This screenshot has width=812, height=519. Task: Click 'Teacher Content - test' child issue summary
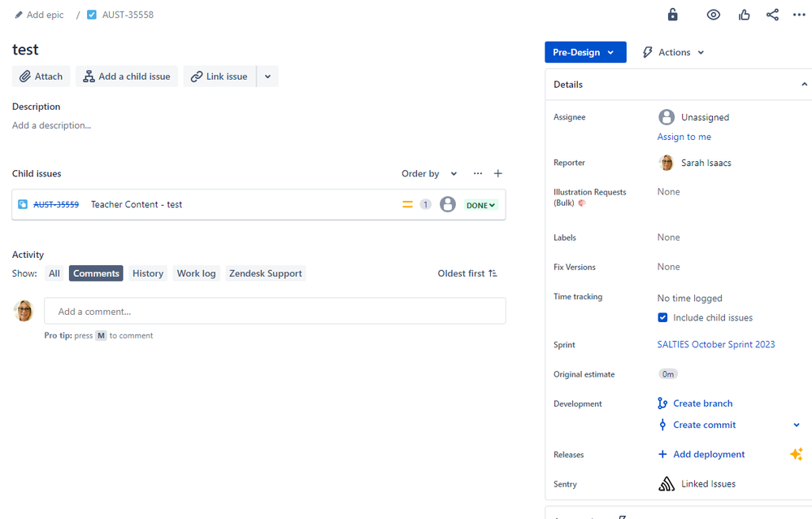tap(137, 205)
